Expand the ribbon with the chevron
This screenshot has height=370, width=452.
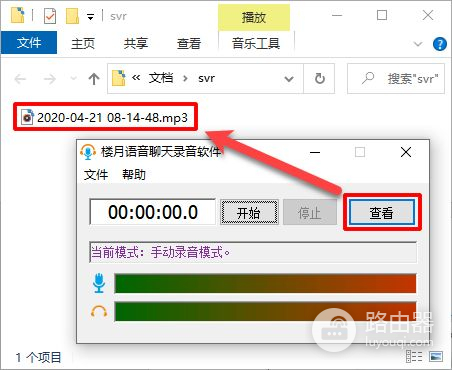pyautogui.click(x=418, y=44)
